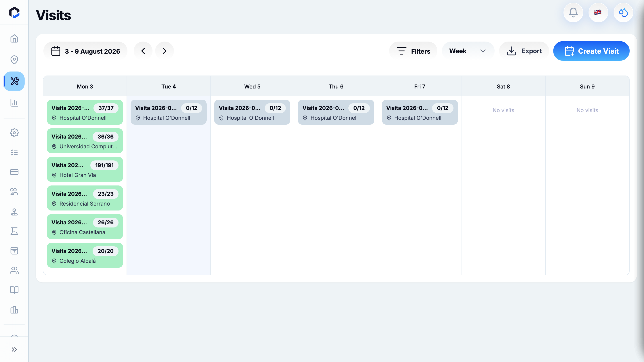Image resolution: width=644 pixels, height=362 pixels.
Task: Open the location pin sidebar icon
Action: coord(14,60)
